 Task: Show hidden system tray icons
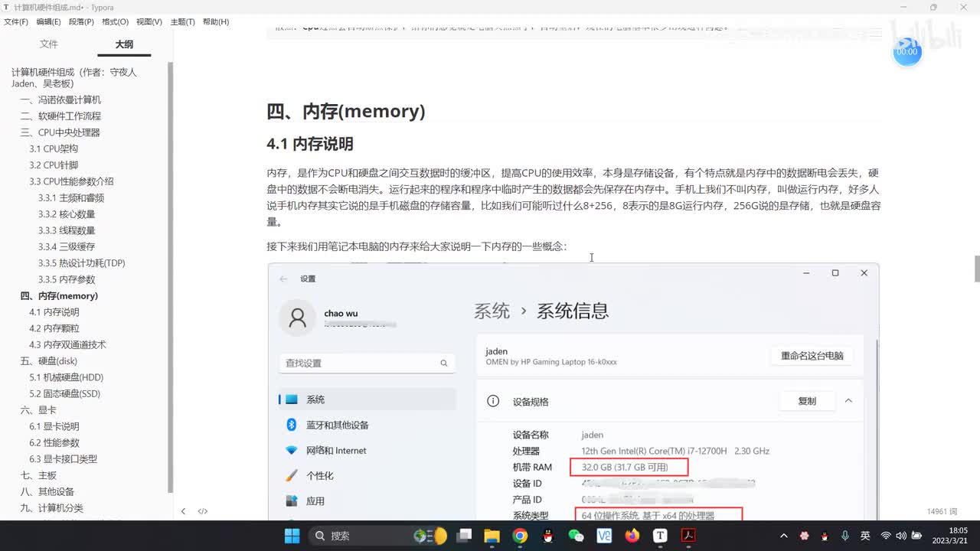783,536
